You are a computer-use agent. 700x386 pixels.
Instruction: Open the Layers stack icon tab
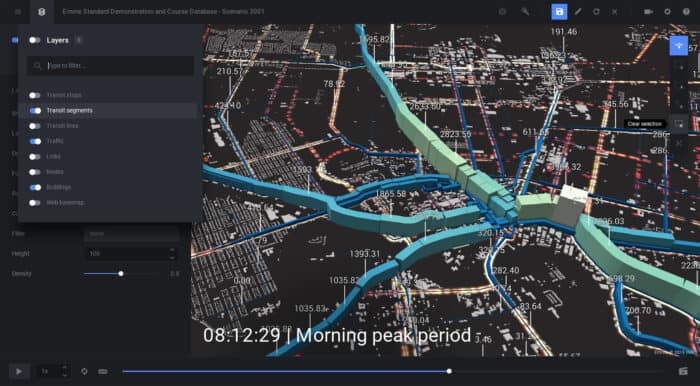[42, 12]
